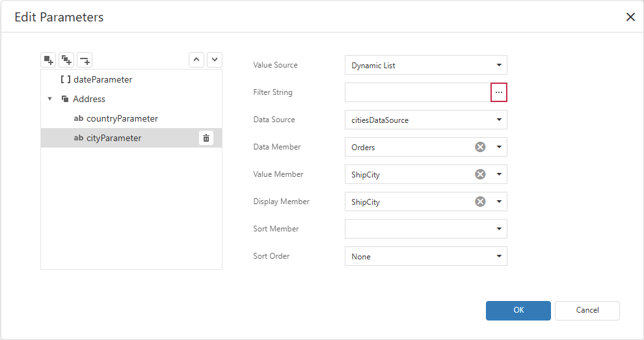Click the Data Member label
This screenshot has width=644, height=340.
point(277,146)
